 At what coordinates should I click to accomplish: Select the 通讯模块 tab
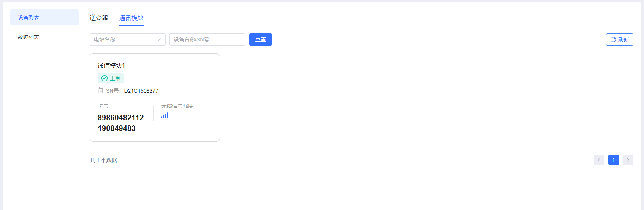131,18
